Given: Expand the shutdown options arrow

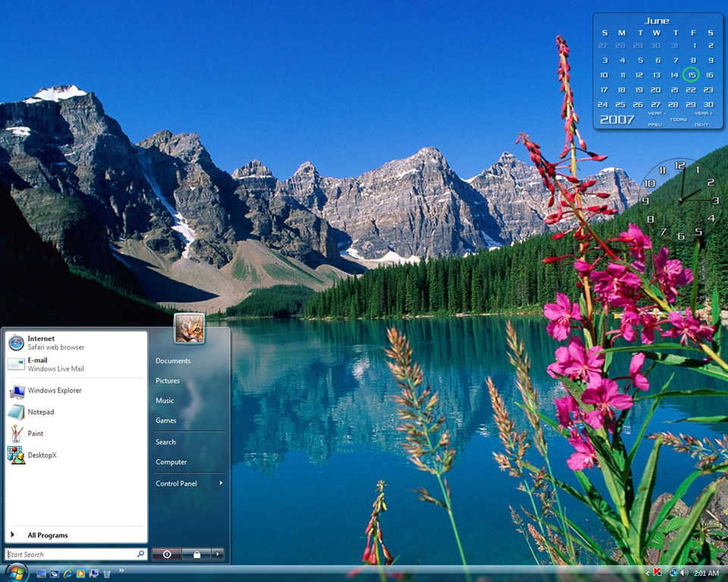Looking at the screenshot, I should click(x=218, y=554).
